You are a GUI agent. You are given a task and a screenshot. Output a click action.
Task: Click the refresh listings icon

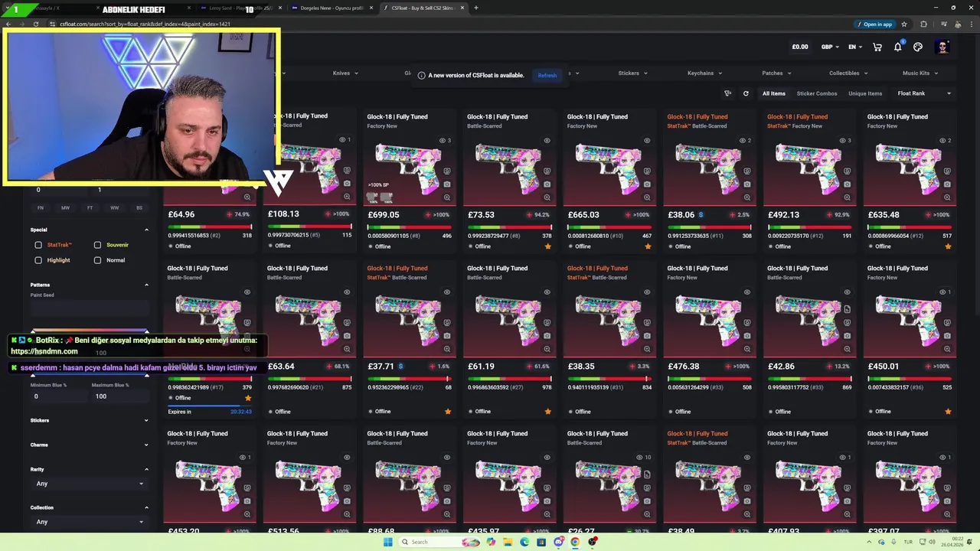click(x=746, y=93)
